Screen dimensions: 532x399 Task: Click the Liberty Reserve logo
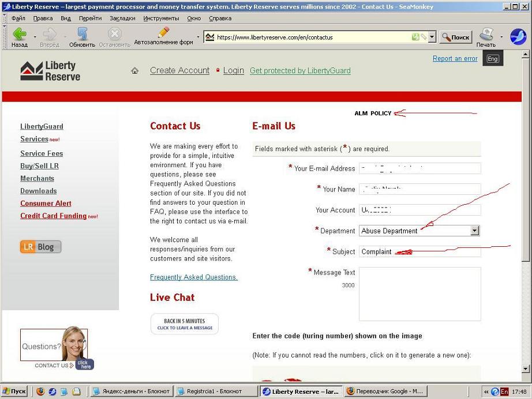coord(50,71)
